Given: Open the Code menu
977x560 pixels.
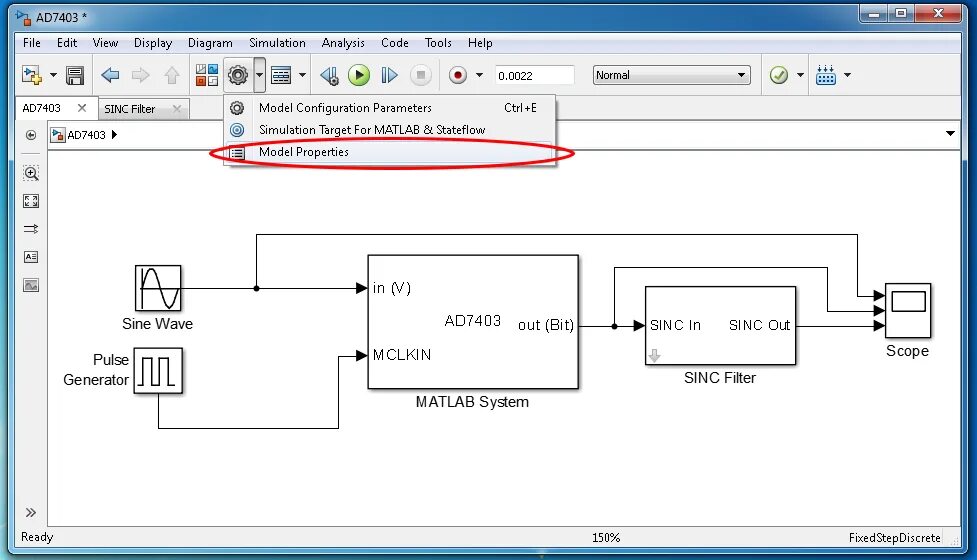Looking at the screenshot, I should point(394,43).
